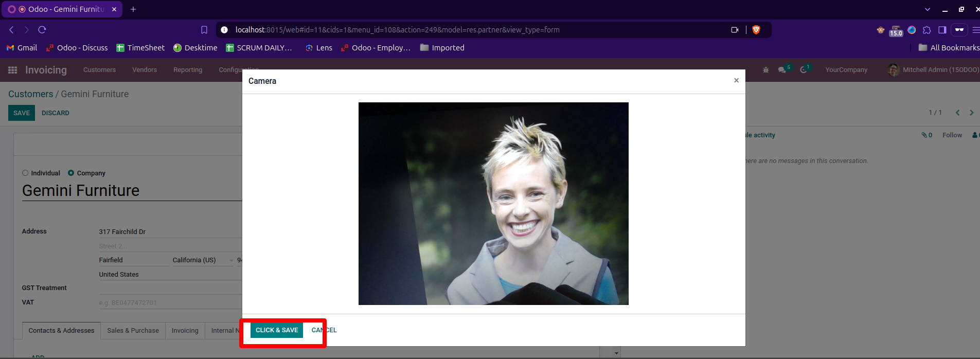Click the CLICK & SAVE button
This screenshot has width=980, height=359.
click(x=277, y=330)
